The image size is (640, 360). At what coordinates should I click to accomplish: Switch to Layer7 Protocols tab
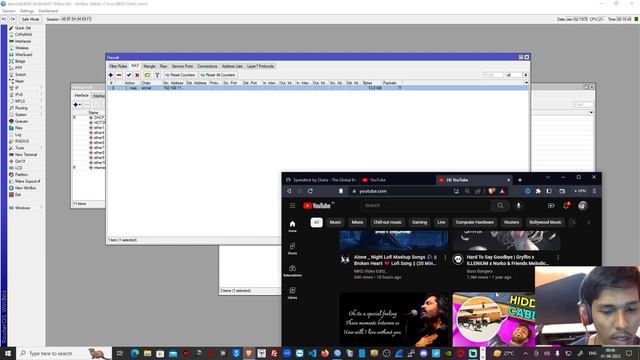coord(260,66)
